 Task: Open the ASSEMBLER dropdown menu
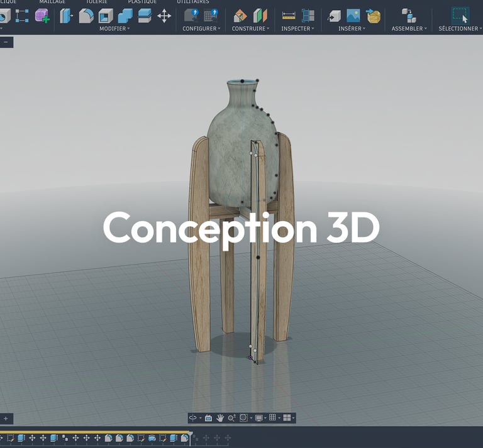pyautogui.click(x=409, y=29)
